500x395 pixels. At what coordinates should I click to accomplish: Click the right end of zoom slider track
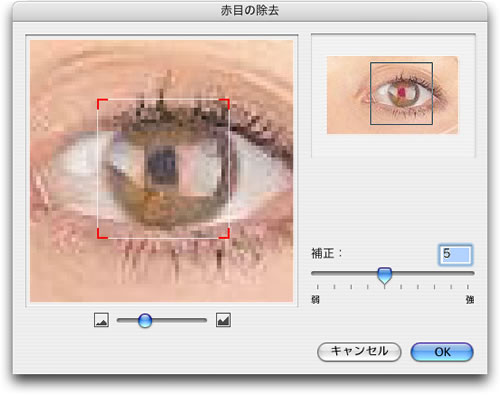[x=204, y=320]
